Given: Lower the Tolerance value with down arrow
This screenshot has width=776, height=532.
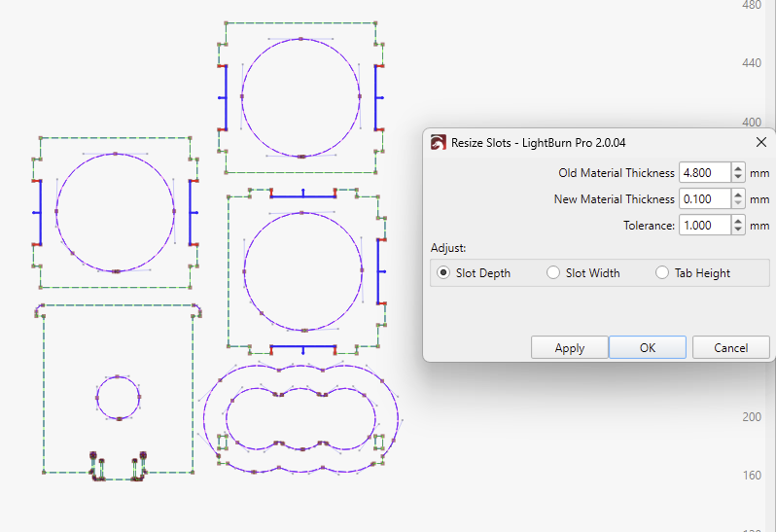Looking at the screenshot, I should coord(738,231).
